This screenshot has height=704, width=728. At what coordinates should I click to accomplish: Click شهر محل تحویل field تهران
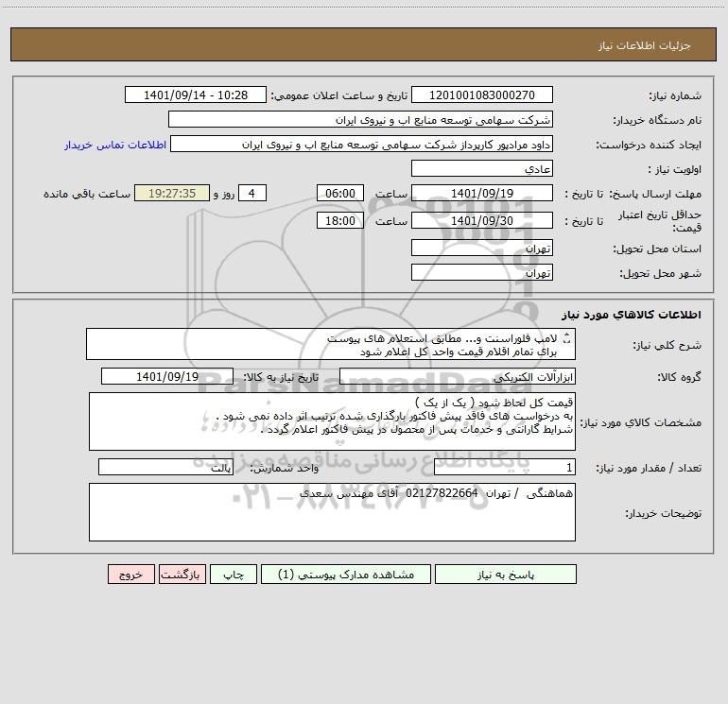point(482,272)
